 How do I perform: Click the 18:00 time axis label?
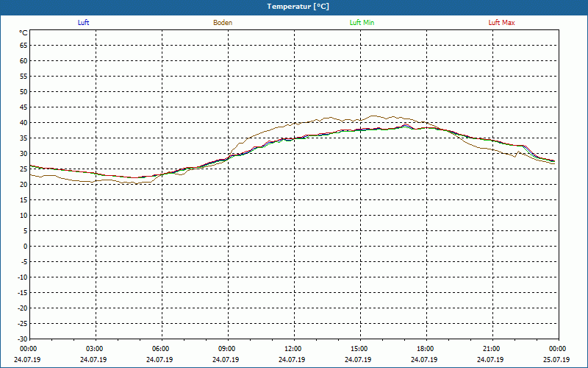[x=426, y=349]
